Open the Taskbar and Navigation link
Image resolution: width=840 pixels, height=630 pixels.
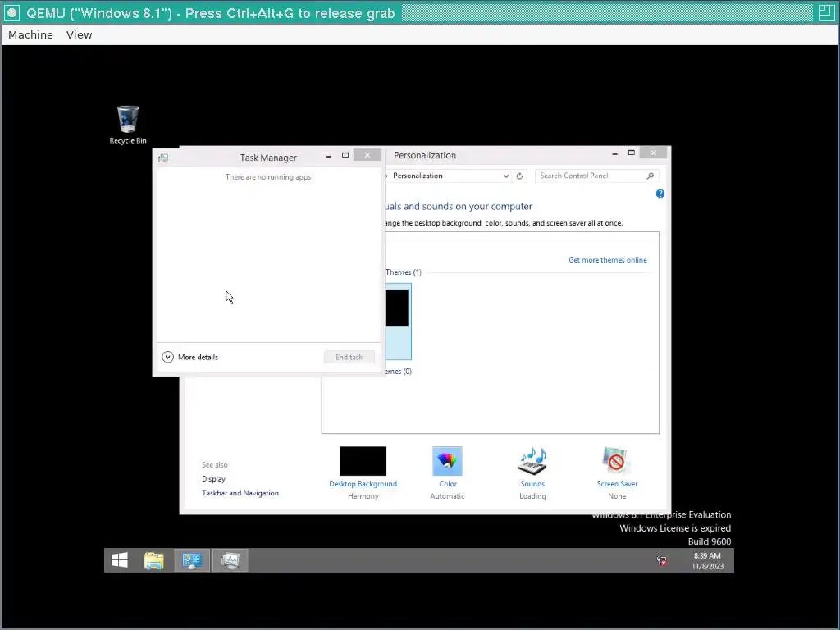pyautogui.click(x=240, y=493)
